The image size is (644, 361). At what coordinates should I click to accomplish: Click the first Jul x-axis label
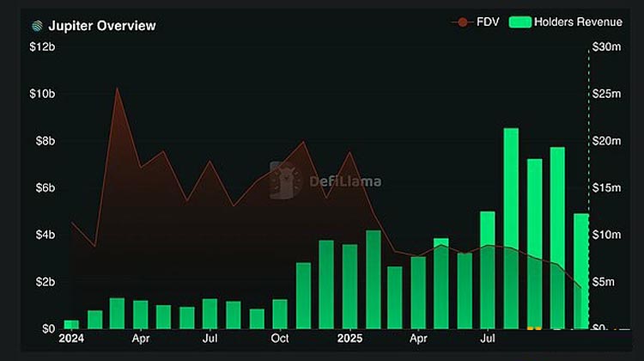click(210, 339)
